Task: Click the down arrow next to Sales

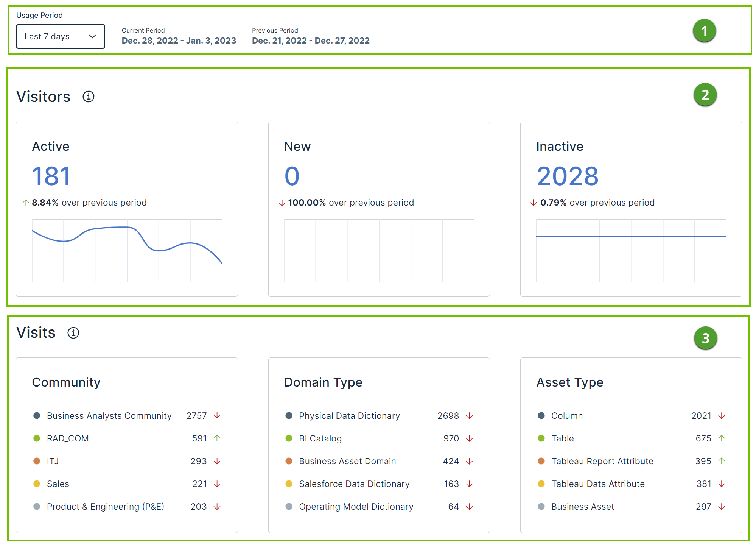Action: point(216,484)
